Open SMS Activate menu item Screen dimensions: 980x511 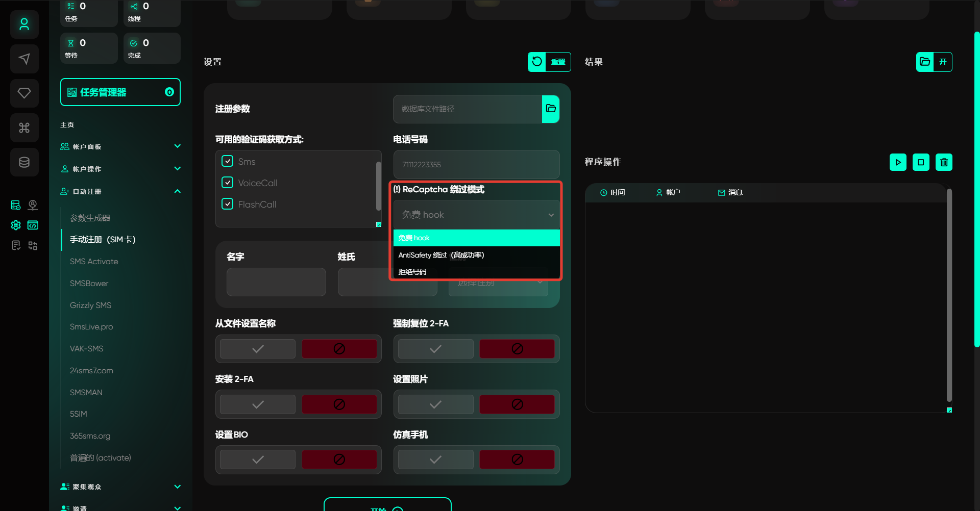pyautogui.click(x=94, y=261)
